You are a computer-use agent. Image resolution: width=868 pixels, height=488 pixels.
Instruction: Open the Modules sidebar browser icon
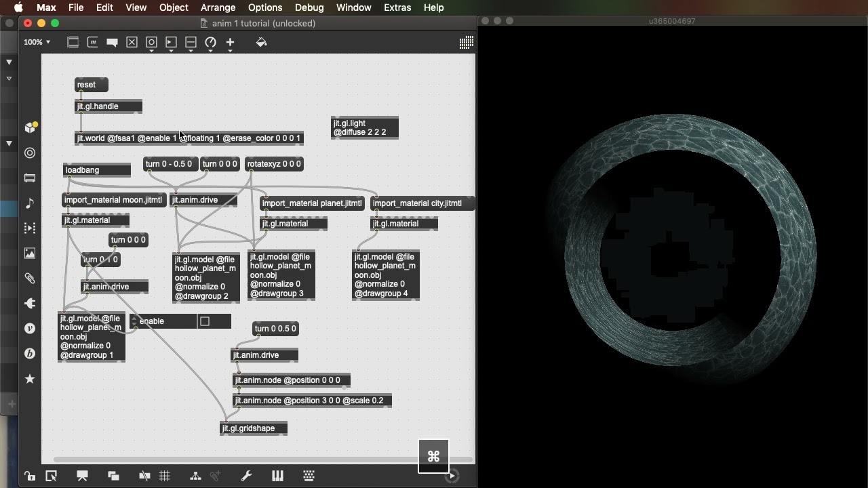(30, 178)
